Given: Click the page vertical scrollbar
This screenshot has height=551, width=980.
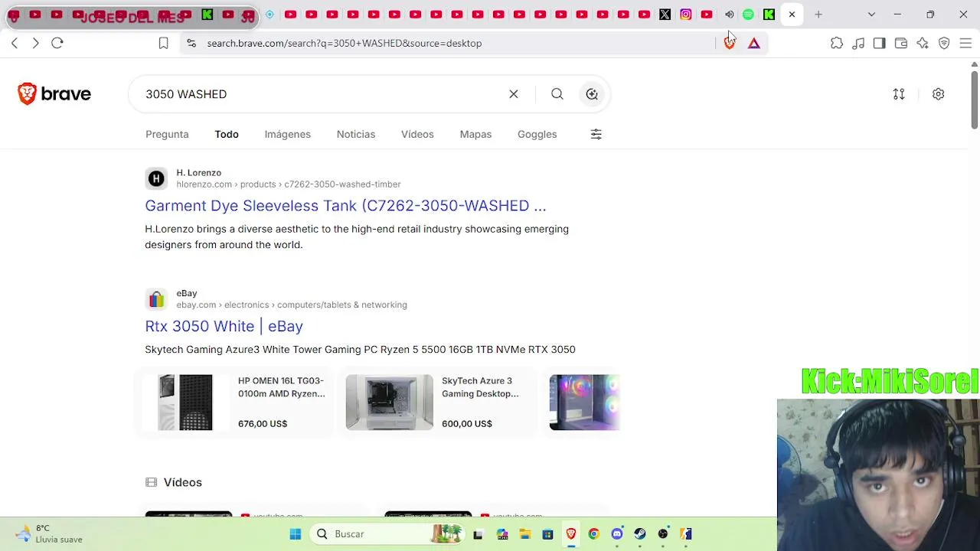Looking at the screenshot, I should pyautogui.click(x=974, y=99).
